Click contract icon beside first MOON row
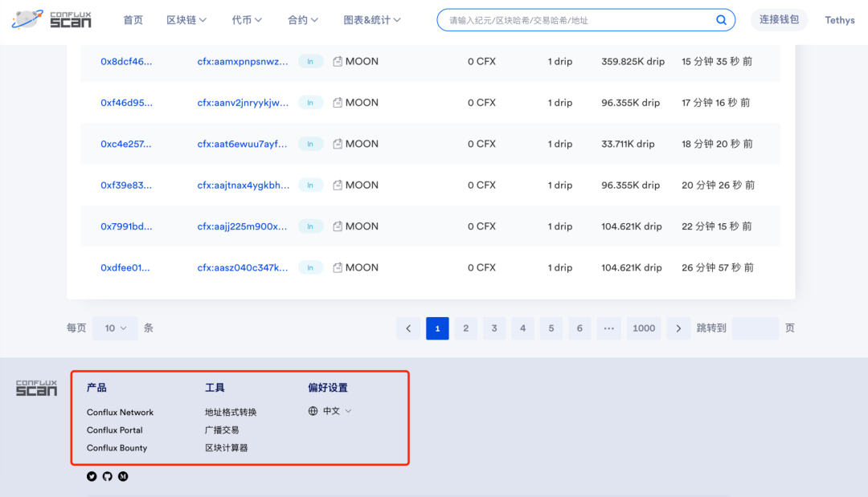This screenshot has height=497, width=868. click(338, 62)
